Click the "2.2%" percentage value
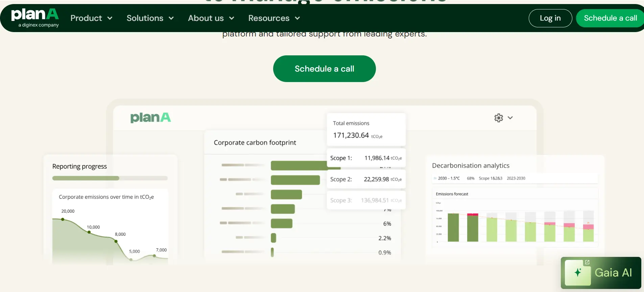Screen dimensions: 644x292 (385, 238)
